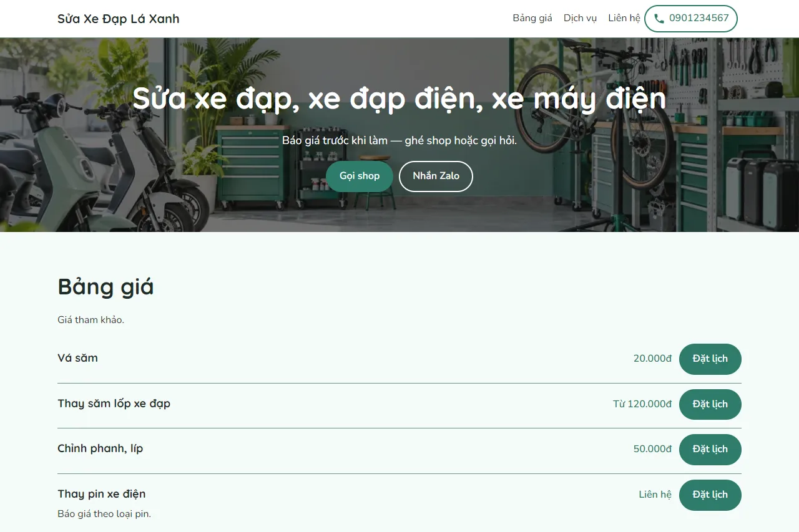Click the Từ 120.000đ price
799x532 pixels.
click(642, 404)
